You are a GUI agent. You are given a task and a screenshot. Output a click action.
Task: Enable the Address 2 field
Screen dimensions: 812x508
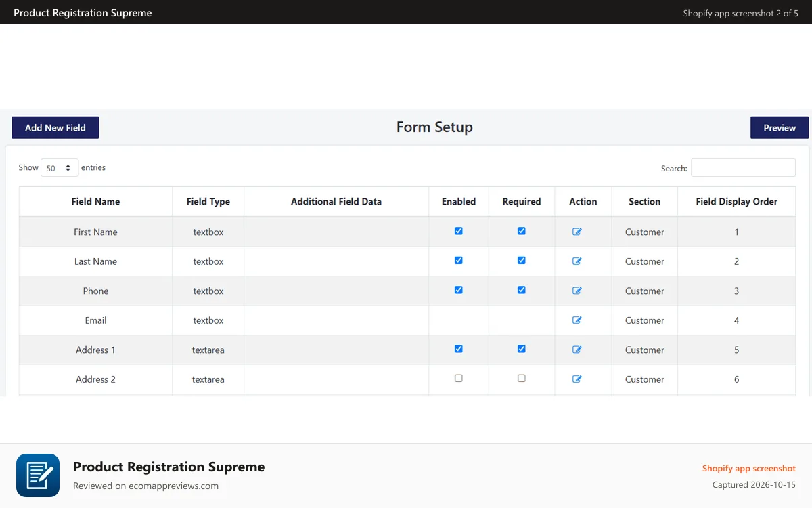point(459,379)
